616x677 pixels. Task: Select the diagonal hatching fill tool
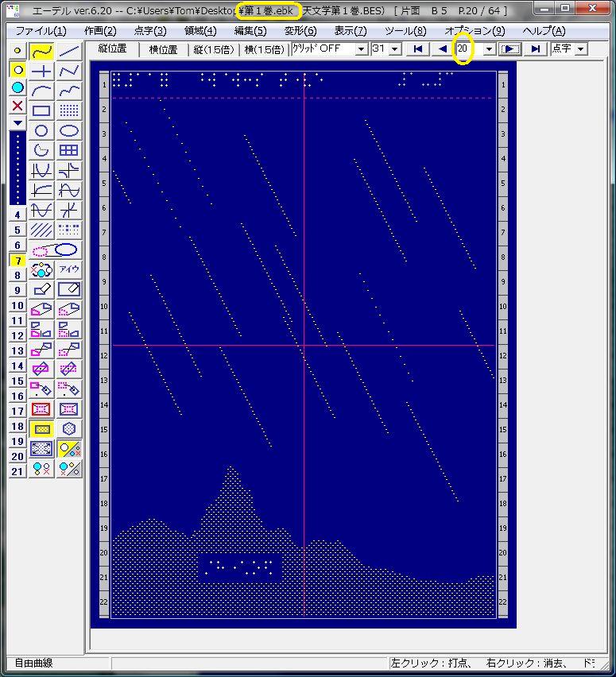(41, 230)
